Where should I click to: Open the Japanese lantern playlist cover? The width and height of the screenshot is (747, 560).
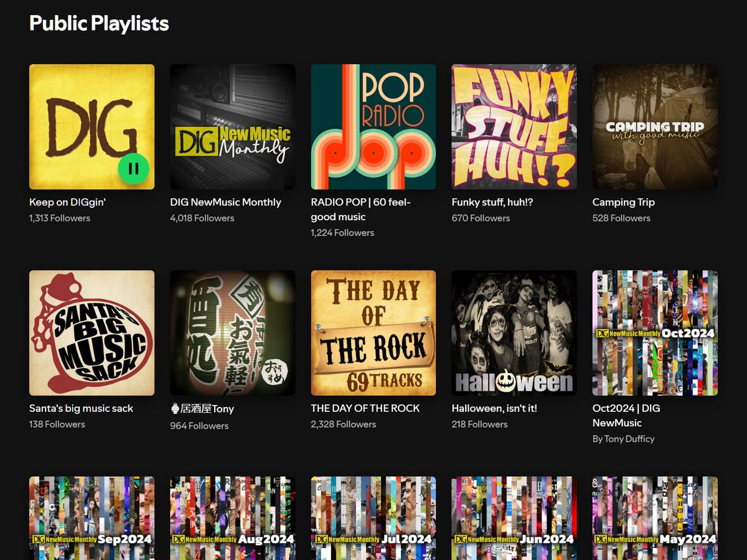[x=233, y=333]
